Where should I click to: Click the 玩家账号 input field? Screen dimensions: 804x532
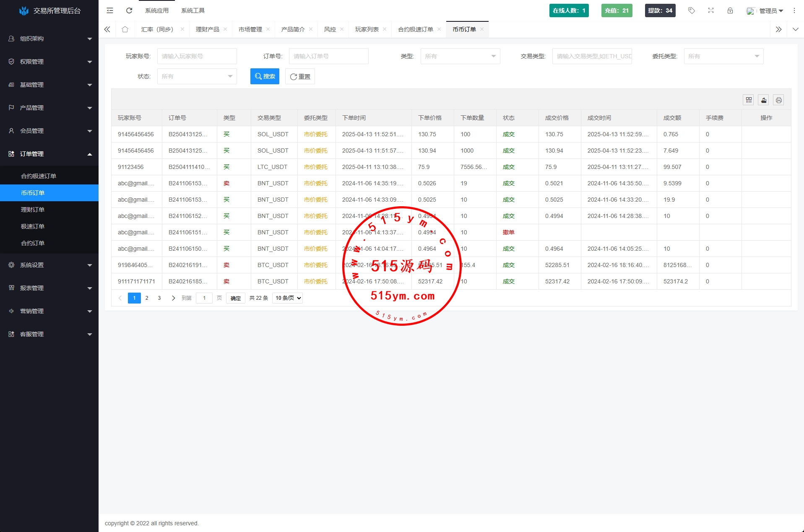coord(197,56)
